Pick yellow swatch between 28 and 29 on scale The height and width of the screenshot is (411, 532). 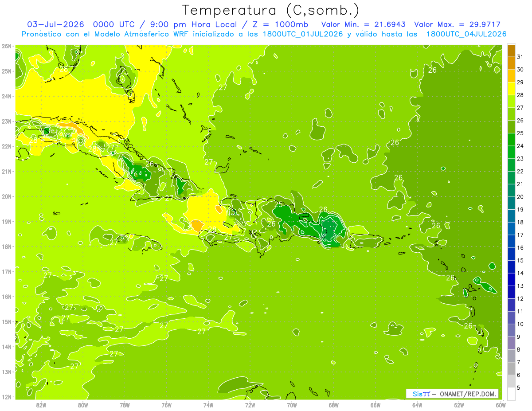(x=511, y=88)
